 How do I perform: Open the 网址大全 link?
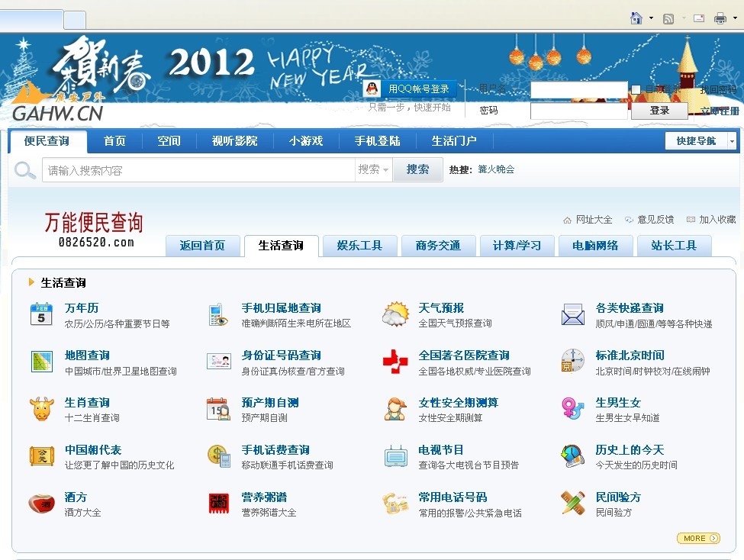588,219
